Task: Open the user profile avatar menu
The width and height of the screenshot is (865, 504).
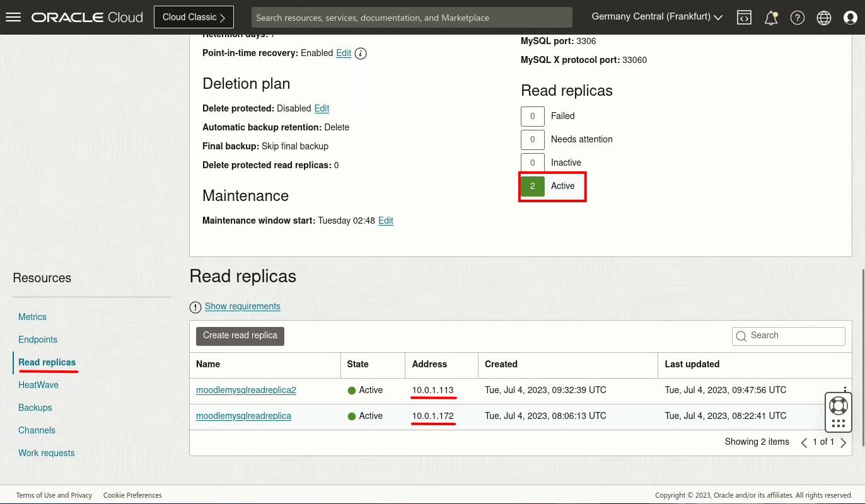Action: (x=850, y=18)
